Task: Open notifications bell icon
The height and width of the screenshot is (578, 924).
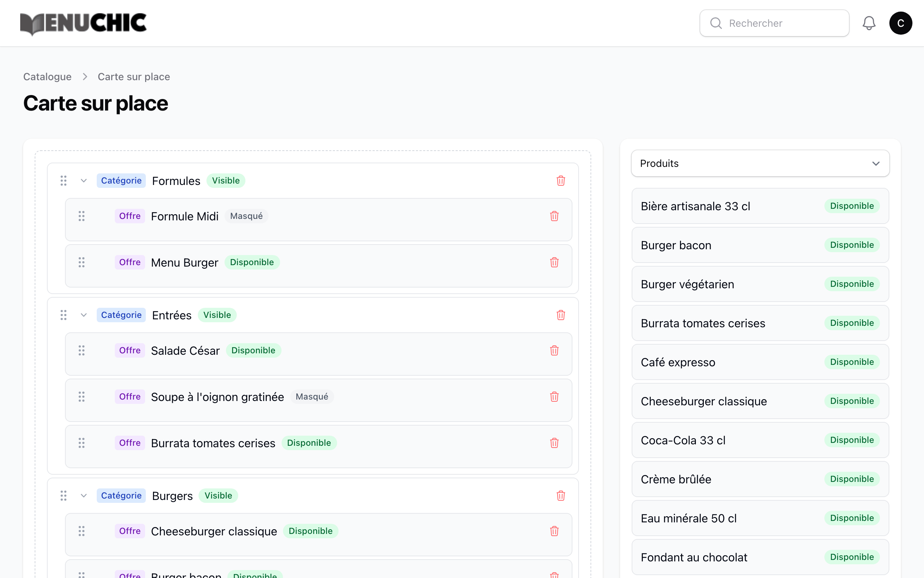Action: tap(869, 23)
